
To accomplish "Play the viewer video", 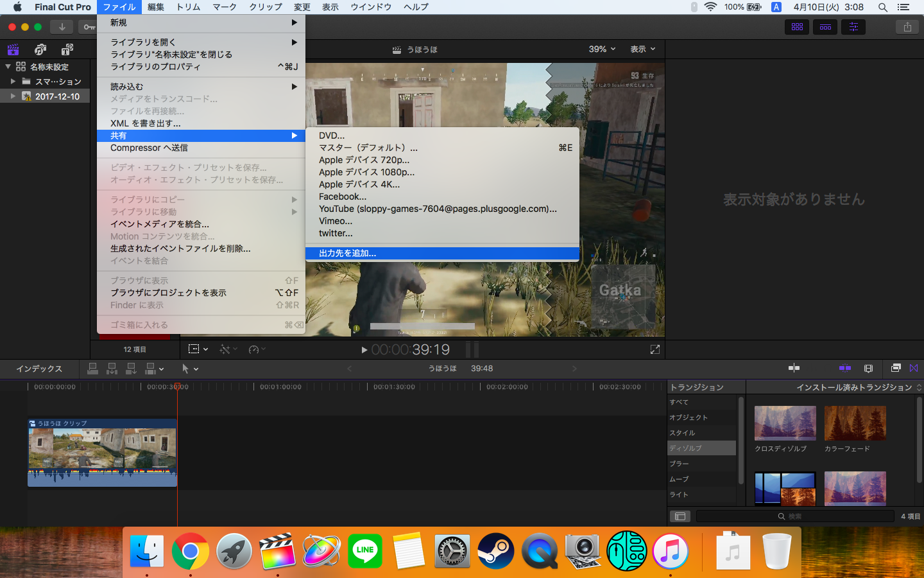I will pos(364,350).
